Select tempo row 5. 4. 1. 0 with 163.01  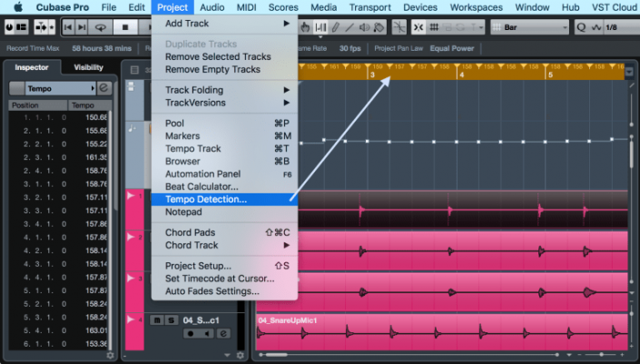(x=60, y=330)
